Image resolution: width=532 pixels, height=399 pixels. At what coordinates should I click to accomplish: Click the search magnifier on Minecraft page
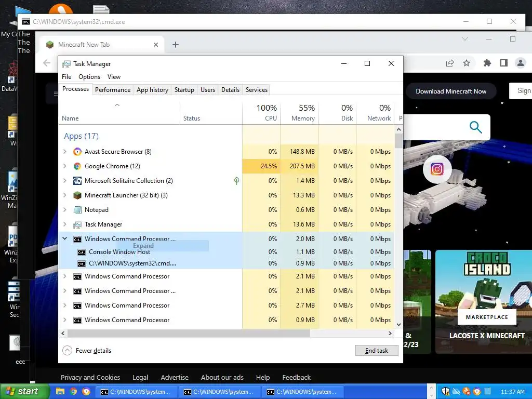[x=476, y=127]
